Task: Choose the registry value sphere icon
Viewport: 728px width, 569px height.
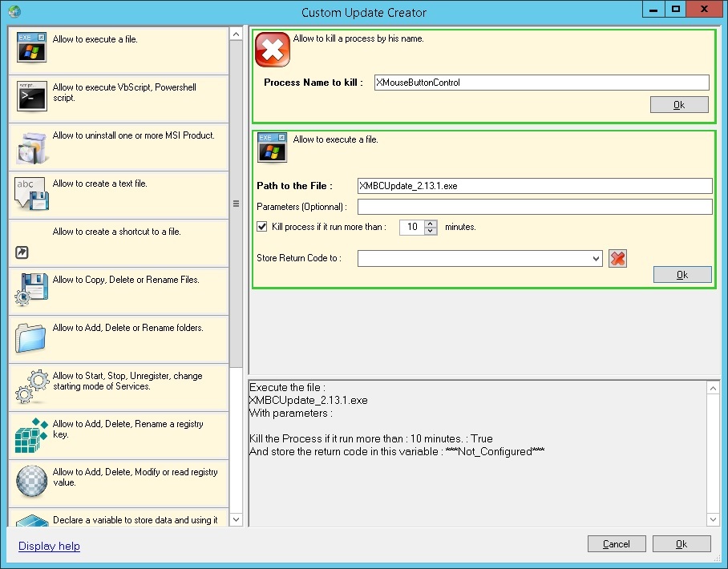Action: pyautogui.click(x=31, y=482)
